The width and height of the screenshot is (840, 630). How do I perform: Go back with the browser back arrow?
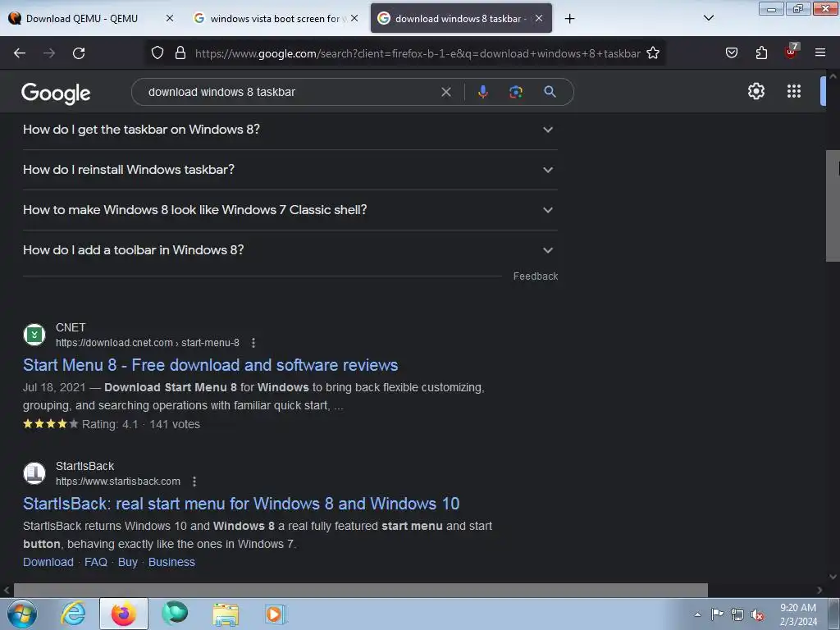[20, 53]
